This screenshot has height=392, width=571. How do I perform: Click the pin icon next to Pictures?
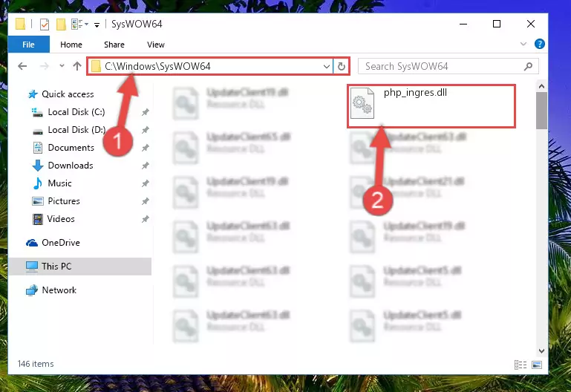pos(146,201)
